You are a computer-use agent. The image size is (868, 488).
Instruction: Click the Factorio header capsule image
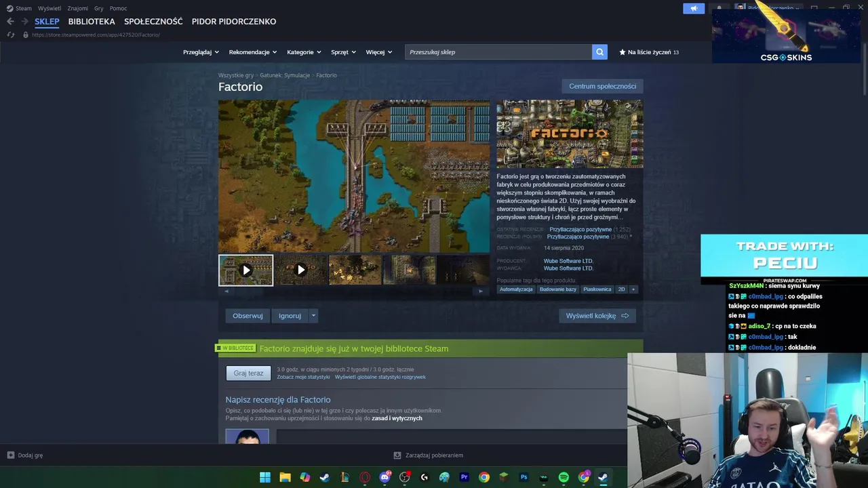click(570, 134)
